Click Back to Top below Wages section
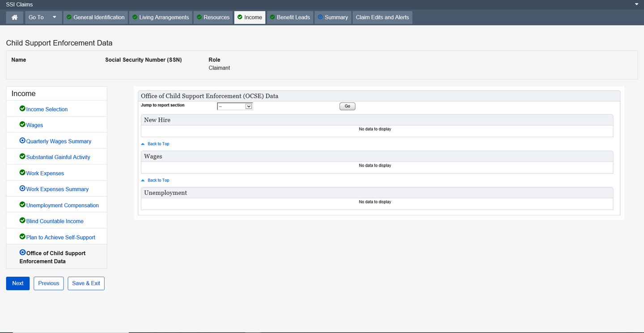The width and height of the screenshot is (644, 333). (158, 181)
